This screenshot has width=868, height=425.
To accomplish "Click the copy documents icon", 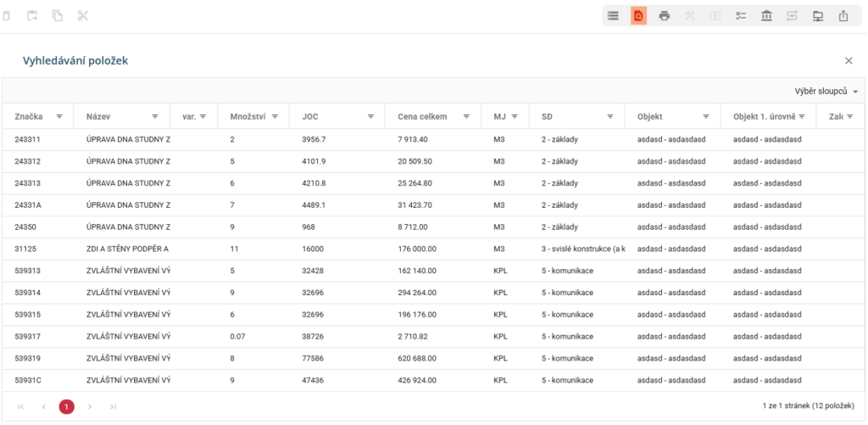I will click(58, 16).
